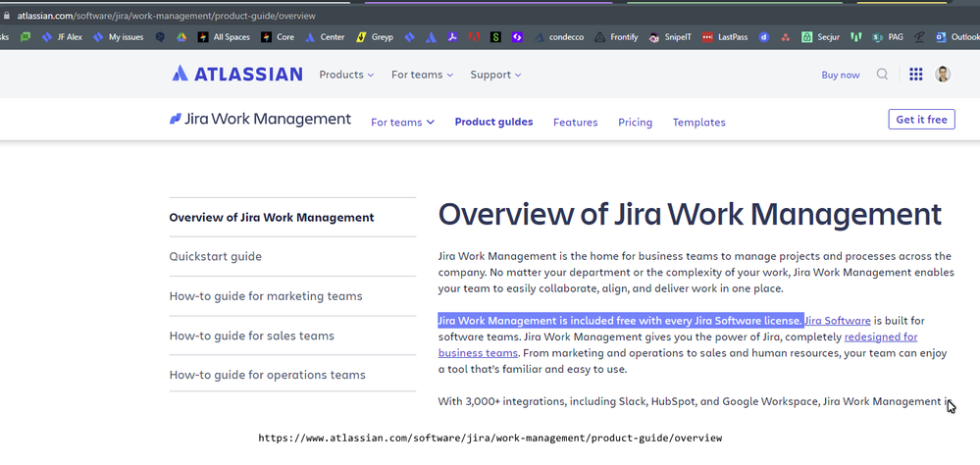
Task: Expand the Support dropdown menu
Action: pos(495,75)
